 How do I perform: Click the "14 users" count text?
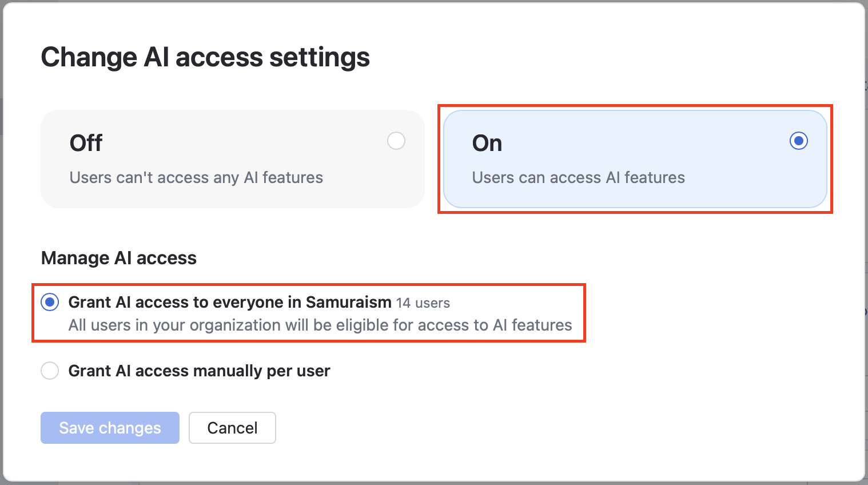423,303
